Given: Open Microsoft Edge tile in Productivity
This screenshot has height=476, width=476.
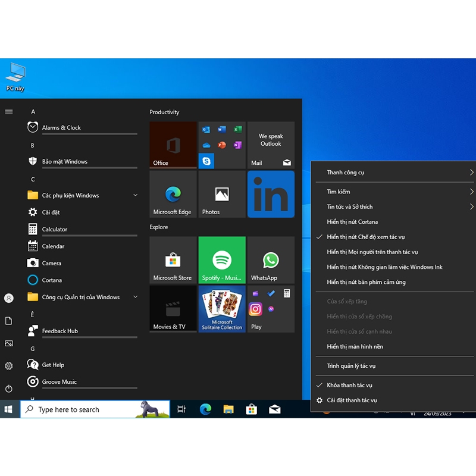Looking at the screenshot, I should pos(173,195).
